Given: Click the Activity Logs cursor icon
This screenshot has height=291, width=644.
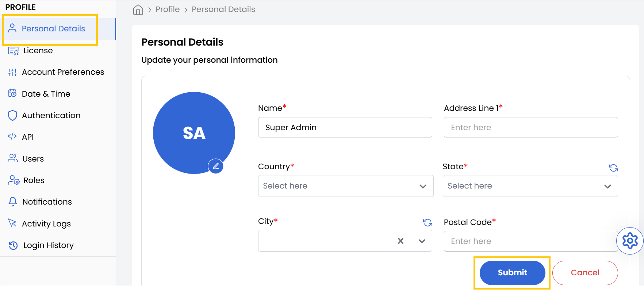Looking at the screenshot, I should tap(12, 223).
